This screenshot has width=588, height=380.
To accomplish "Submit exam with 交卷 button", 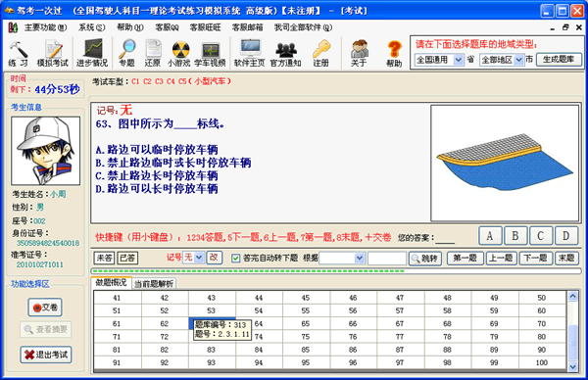I will pos(45,308).
